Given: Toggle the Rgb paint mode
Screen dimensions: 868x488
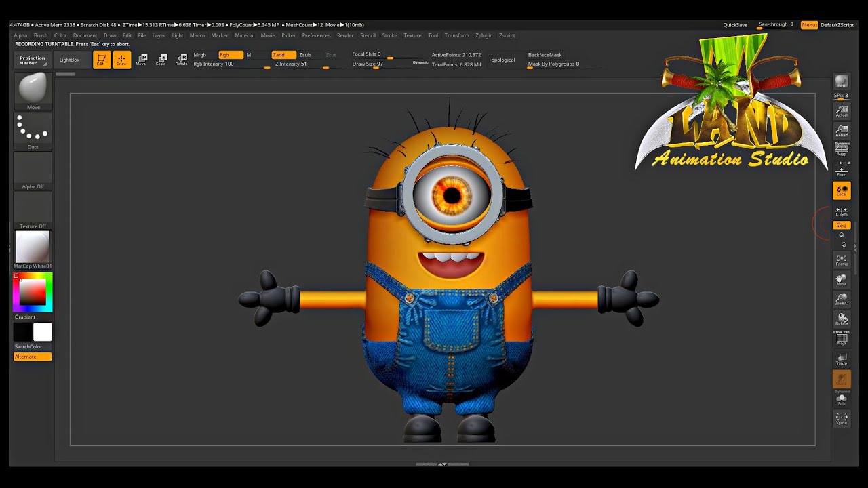Looking at the screenshot, I should tap(231, 55).
